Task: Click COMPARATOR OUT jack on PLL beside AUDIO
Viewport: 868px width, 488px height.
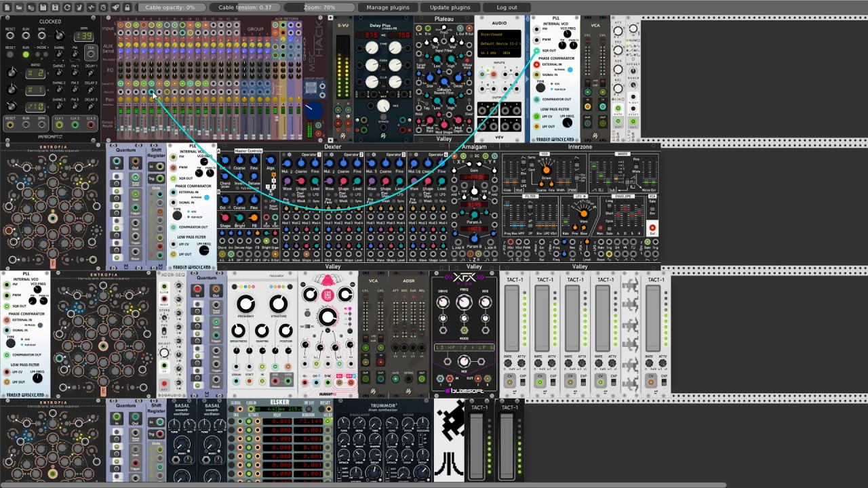Action: tap(537, 99)
